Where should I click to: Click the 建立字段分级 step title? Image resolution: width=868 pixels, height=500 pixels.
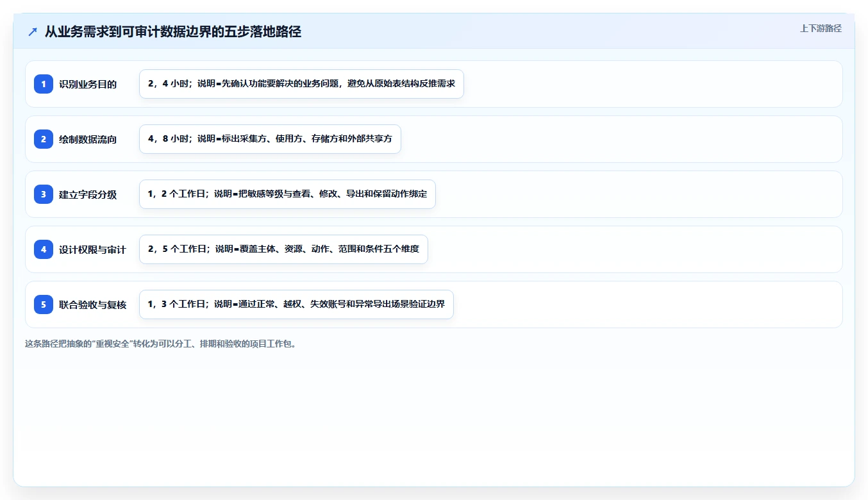pyautogui.click(x=88, y=194)
